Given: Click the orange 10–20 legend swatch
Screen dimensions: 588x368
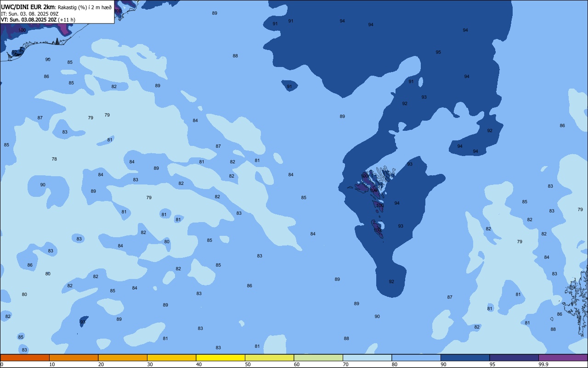Looking at the screenshot, I should (73, 357).
